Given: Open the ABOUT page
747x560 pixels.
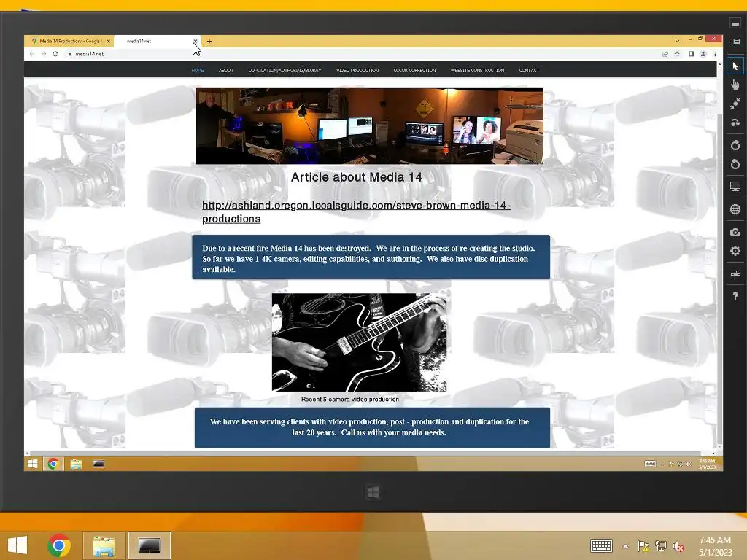Looking at the screenshot, I should pos(226,70).
